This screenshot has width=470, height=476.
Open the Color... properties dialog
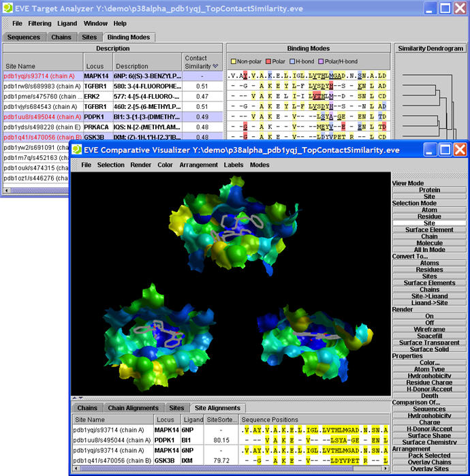tap(429, 362)
